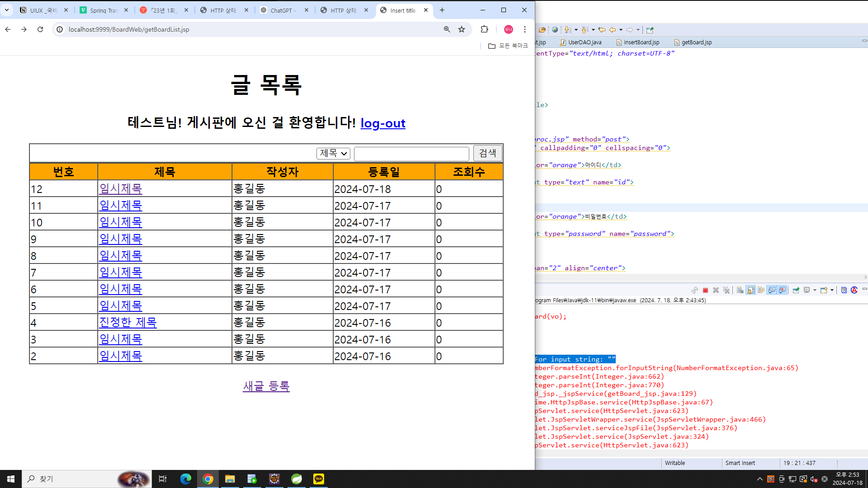Click Pin Console icon
The width and height of the screenshot is (868, 488).
[796, 290]
